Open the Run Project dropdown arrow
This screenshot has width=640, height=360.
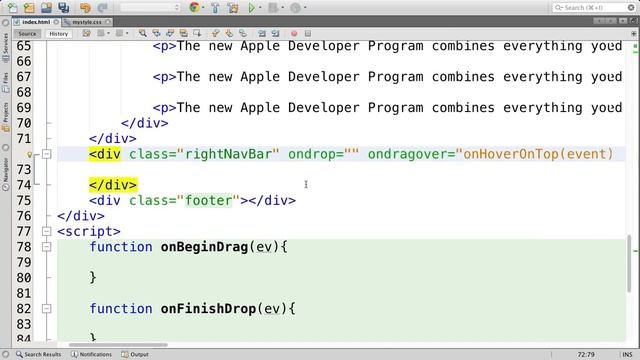pos(260,7)
